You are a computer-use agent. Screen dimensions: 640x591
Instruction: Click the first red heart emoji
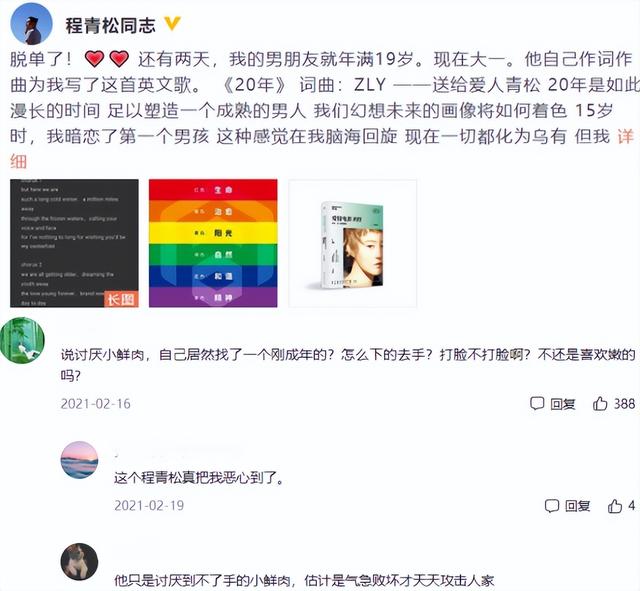(x=94, y=59)
